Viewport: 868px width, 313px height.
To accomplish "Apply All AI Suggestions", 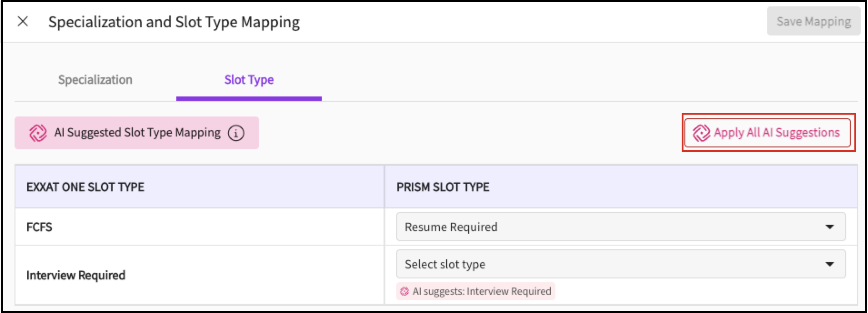I will [x=768, y=133].
